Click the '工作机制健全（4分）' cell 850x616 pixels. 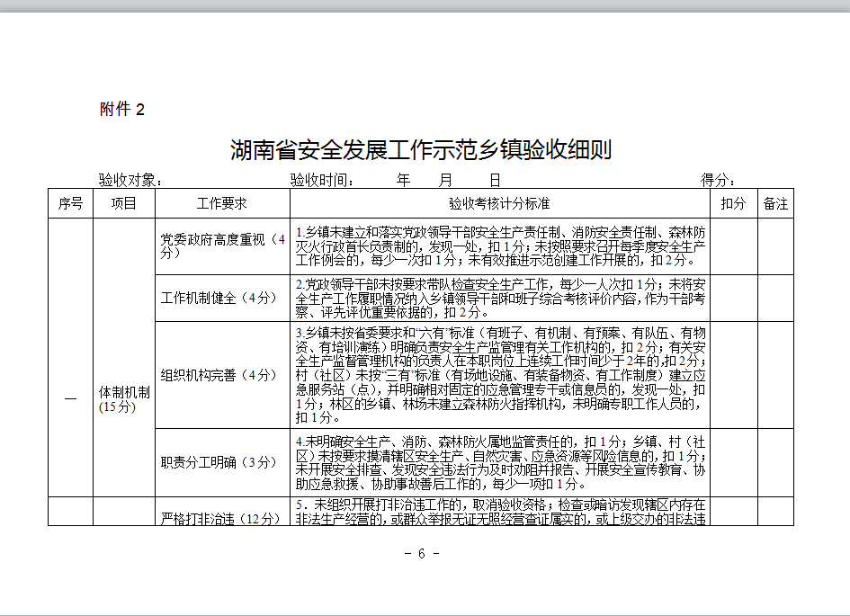point(222,298)
